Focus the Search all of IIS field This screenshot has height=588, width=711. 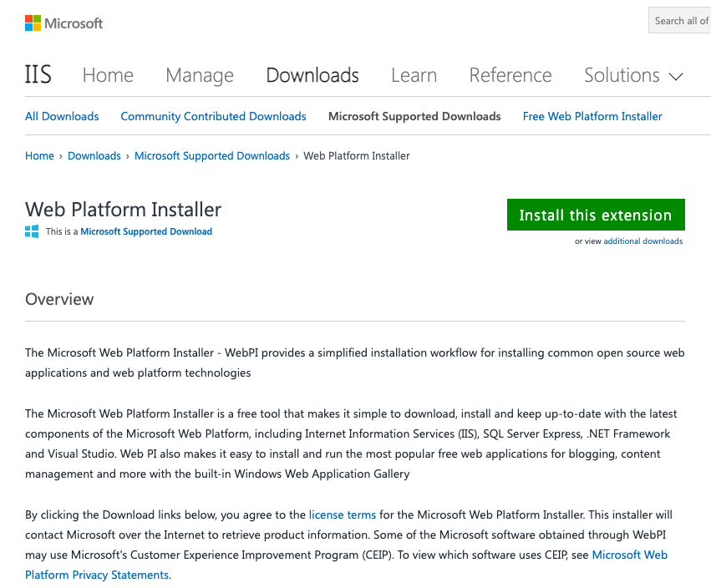[x=680, y=20]
